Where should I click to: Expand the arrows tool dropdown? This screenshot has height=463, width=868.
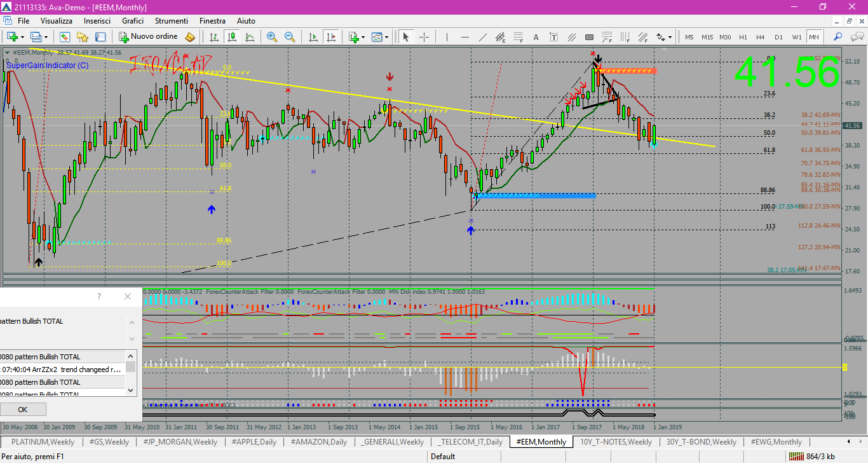point(670,37)
